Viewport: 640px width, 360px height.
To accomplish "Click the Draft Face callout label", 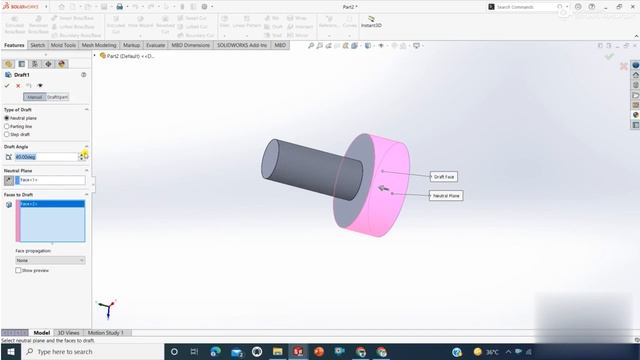I will pos(444,177).
